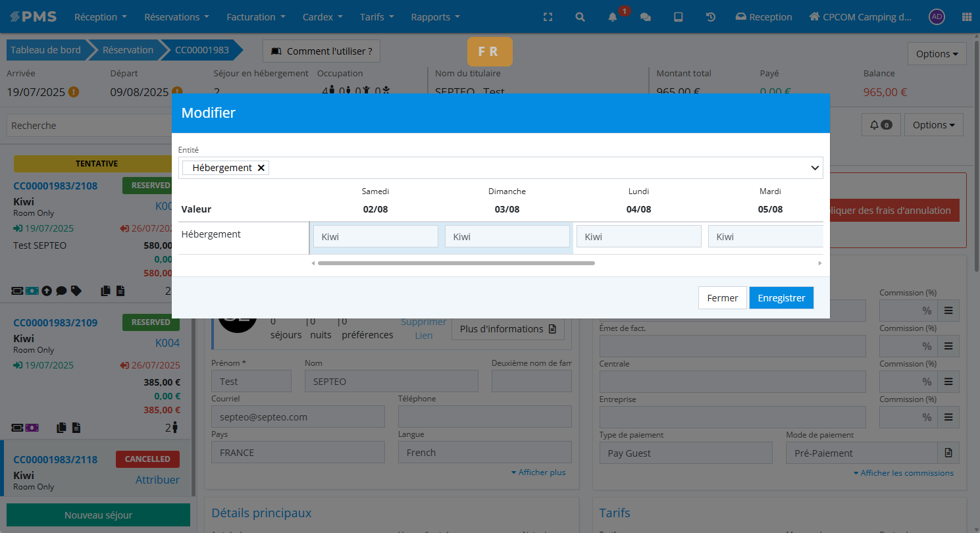
Task: Click the Fermer button
Action: tap(722, 298)
